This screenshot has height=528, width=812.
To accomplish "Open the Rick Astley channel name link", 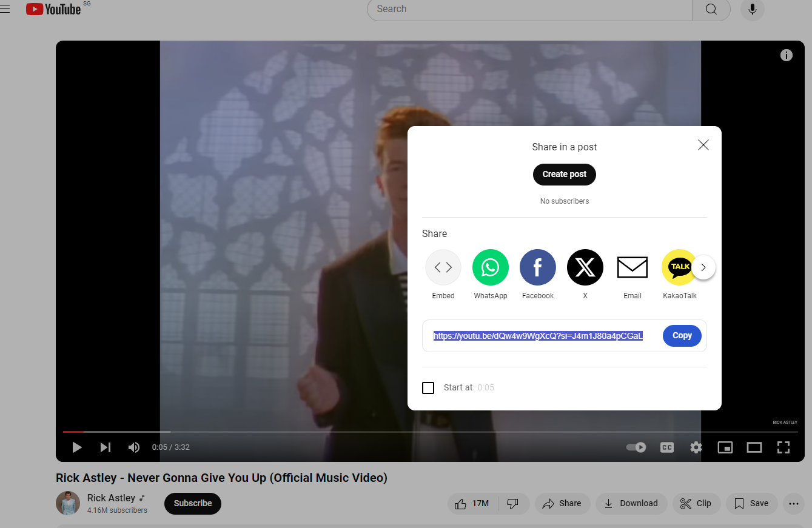I will 111,498.
